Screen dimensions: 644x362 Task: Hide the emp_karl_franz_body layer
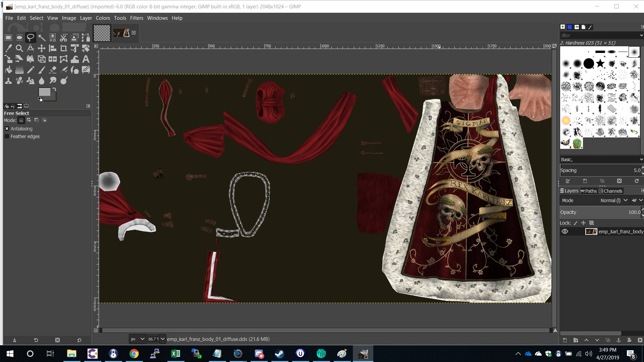click(x=565, y=231)
